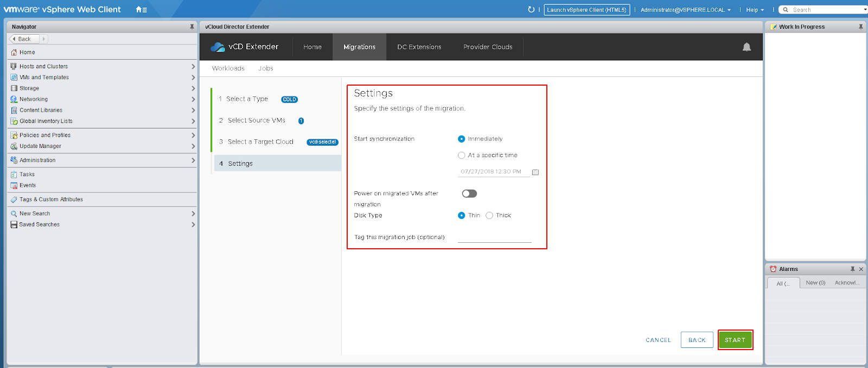Switch to the Migrations tab

coord(359,47)
